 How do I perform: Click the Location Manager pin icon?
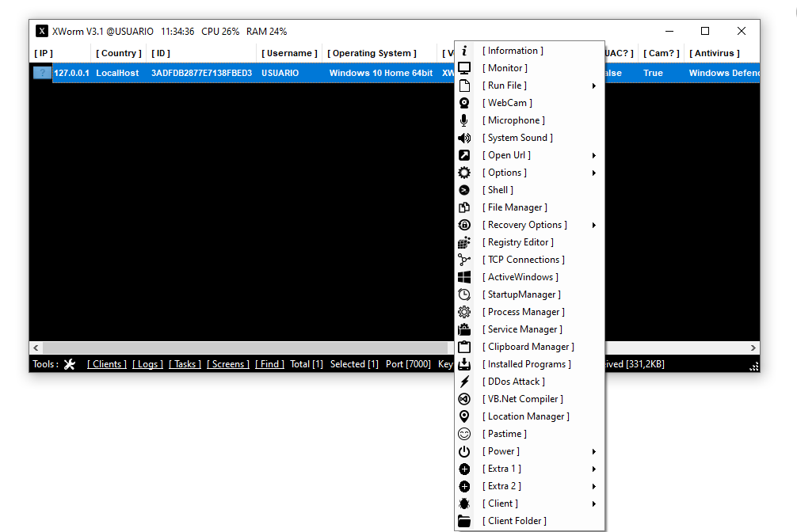pos(464,416)
